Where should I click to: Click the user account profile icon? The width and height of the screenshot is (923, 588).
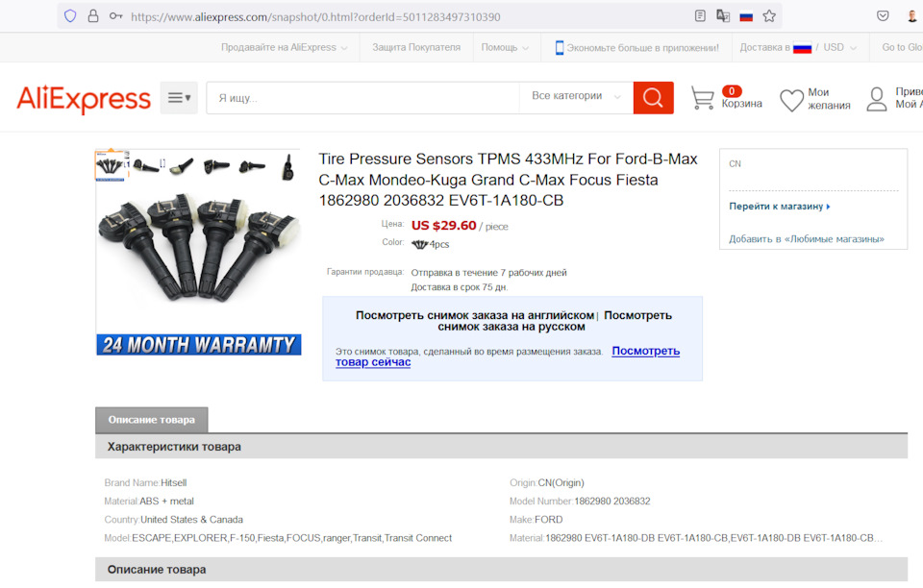[x=876, y=99]
